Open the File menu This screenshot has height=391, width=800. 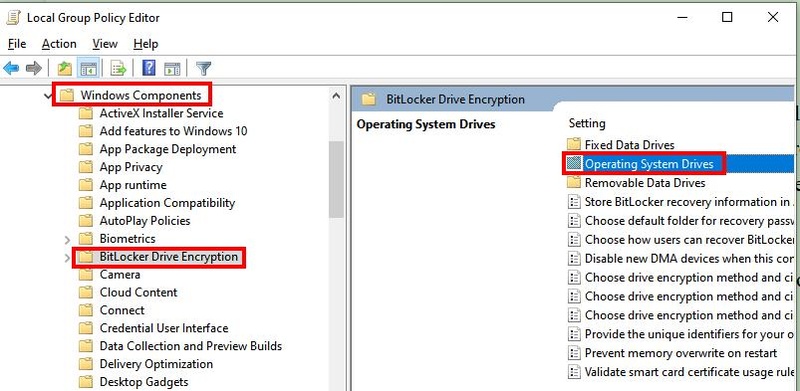pyautogui.click(x=17, y=44)
